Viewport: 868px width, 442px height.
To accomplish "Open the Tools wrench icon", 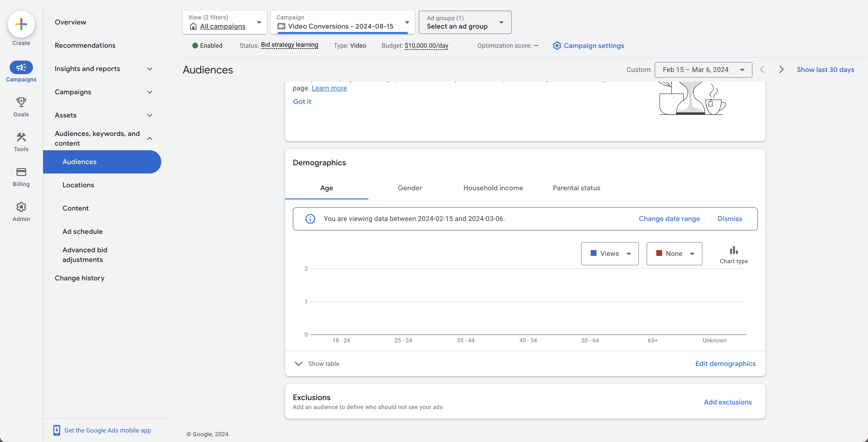I will click(x=21, y=137).
